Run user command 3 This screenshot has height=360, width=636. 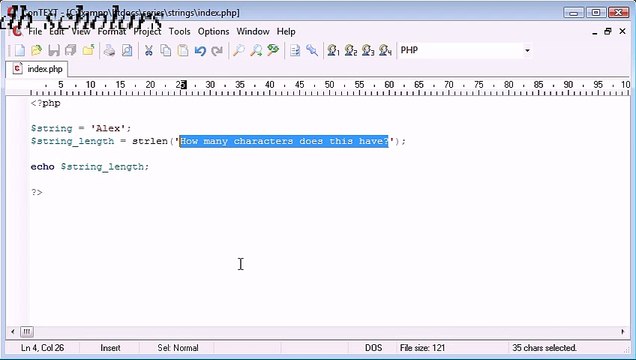(368, 50)
